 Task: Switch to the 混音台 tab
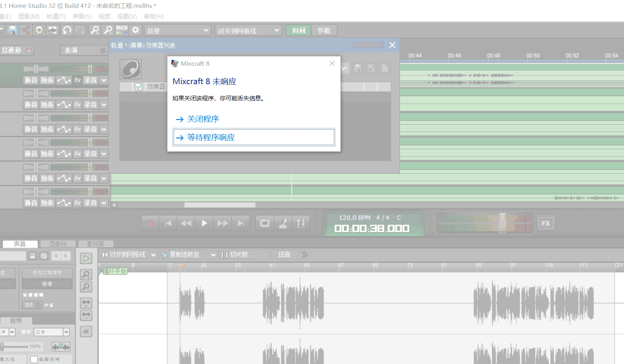pos(57,244)
